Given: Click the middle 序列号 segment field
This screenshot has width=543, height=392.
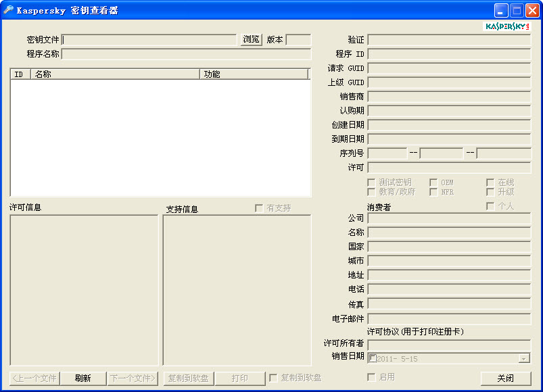Looking at the screenshot, I should [441, 153].
